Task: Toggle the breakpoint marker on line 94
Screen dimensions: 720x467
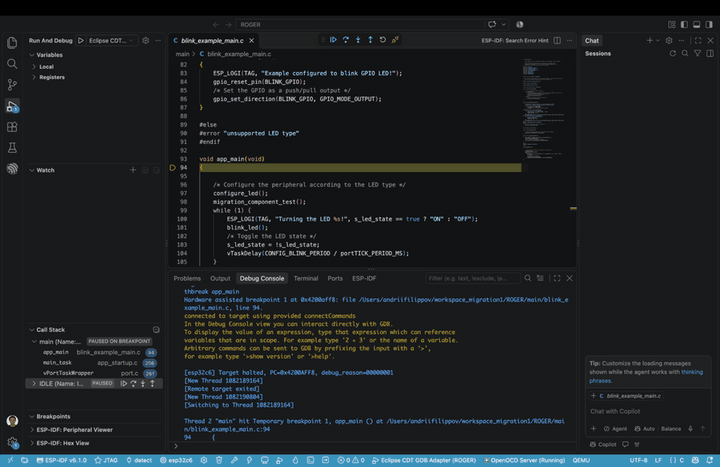Action: tap(173, 168)
